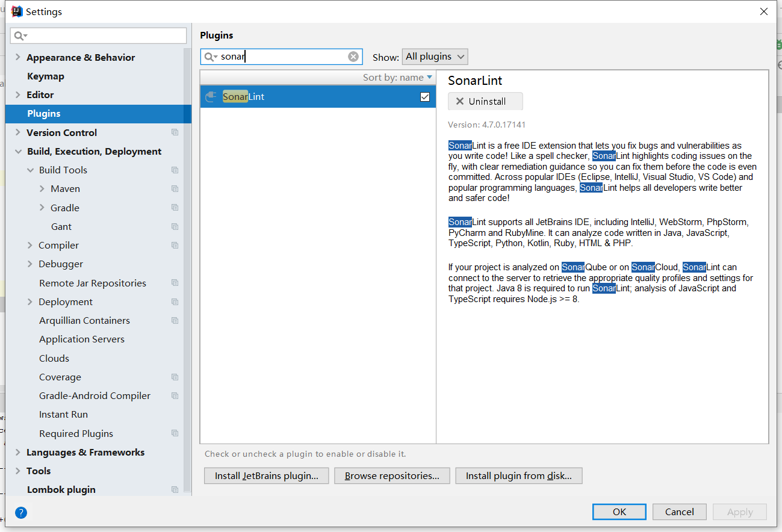Viewport: 782px width, 532px height.
Task: Click the SonarLint heading in the details panel
Action: (x=475, y=81)
